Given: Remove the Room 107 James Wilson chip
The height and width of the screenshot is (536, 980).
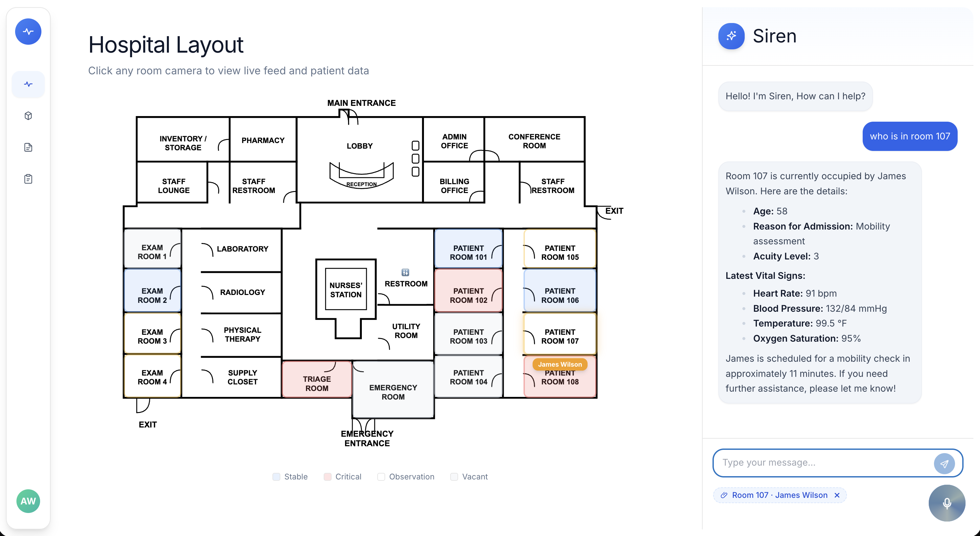Looking at the screenshot, I should click(837, 495).
